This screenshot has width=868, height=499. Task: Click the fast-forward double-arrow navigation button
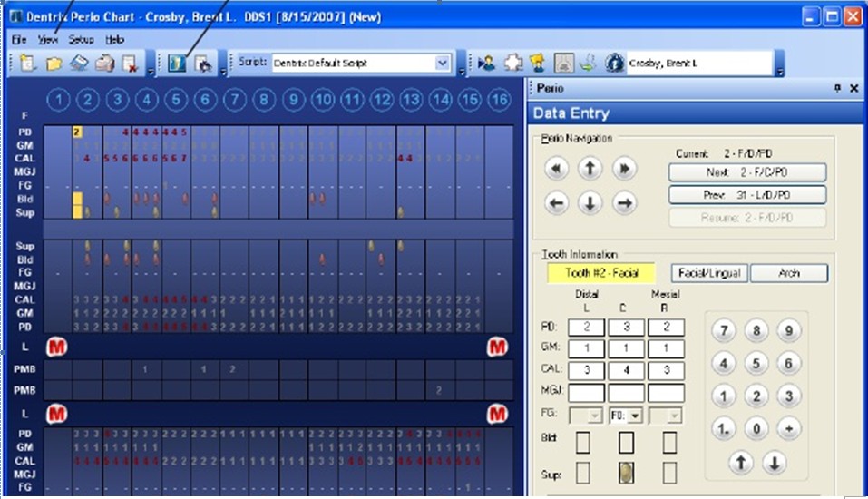coord(622,168)
